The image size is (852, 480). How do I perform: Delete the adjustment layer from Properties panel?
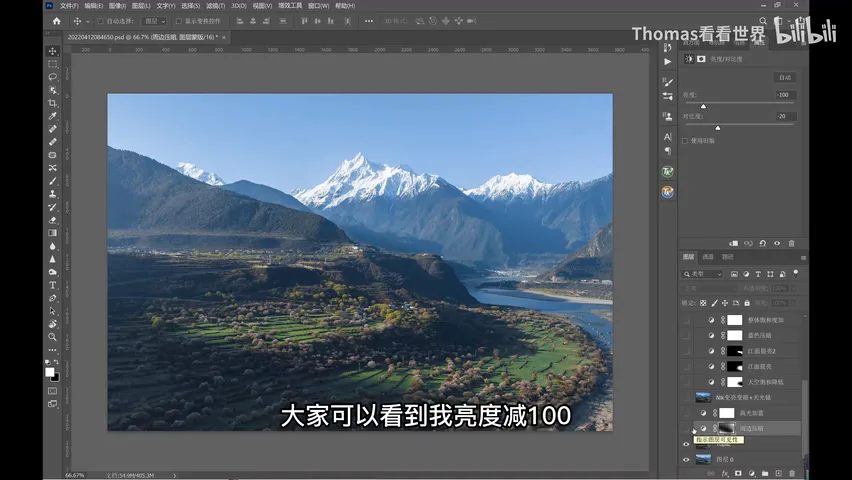pyautogui.click(x=792, y=244)
